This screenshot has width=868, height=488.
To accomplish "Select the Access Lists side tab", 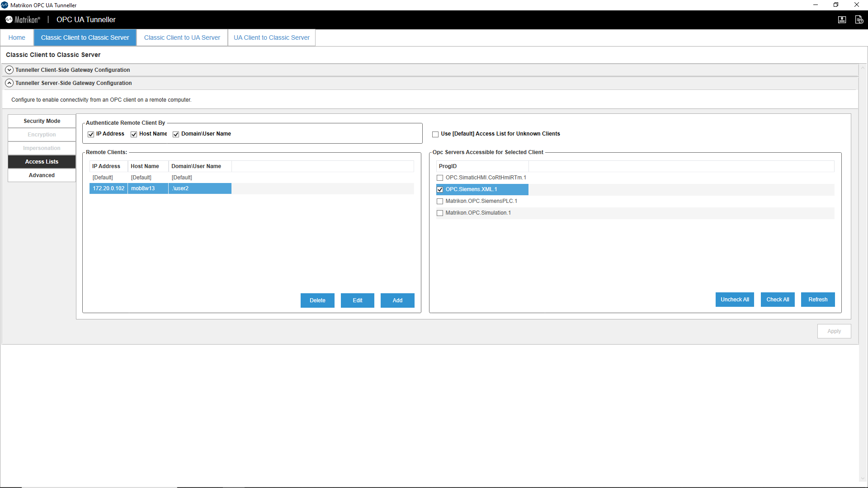I will (42, 162).
